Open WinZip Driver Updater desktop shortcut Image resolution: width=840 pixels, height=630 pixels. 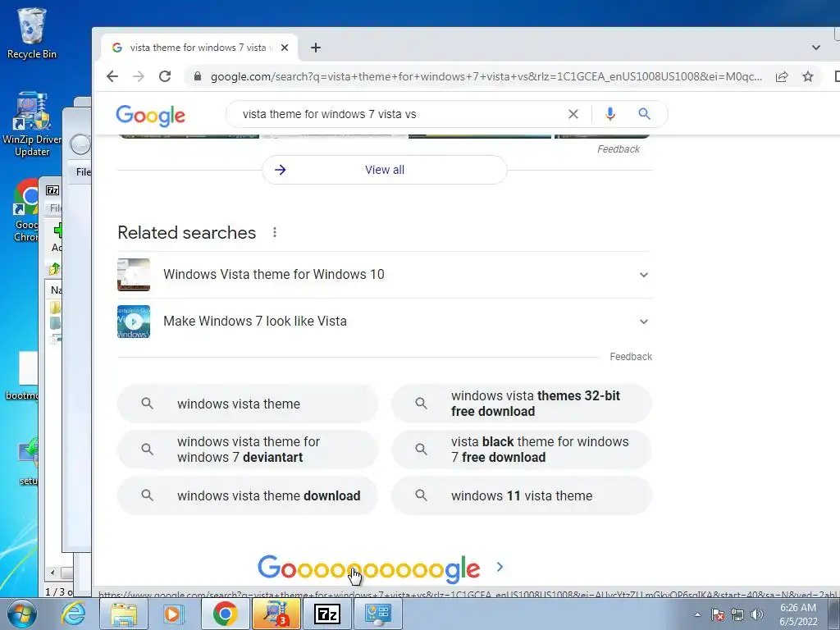tap(32, 125)
